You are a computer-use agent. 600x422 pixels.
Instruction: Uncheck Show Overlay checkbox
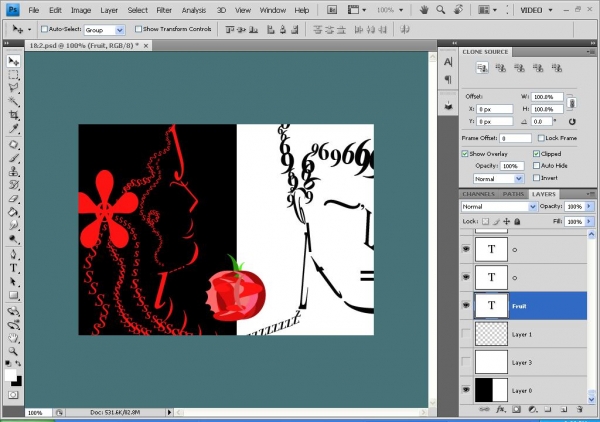pyautogui.click(x=465, y=154)
